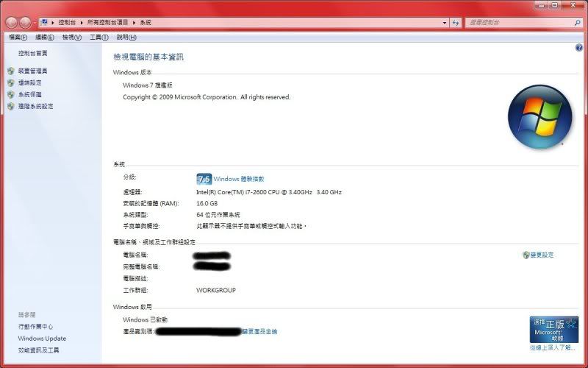Click the Windows 7 旗艦版 edition text
Viewport: 588px width, 368px height.
click(x=148, y=85)
